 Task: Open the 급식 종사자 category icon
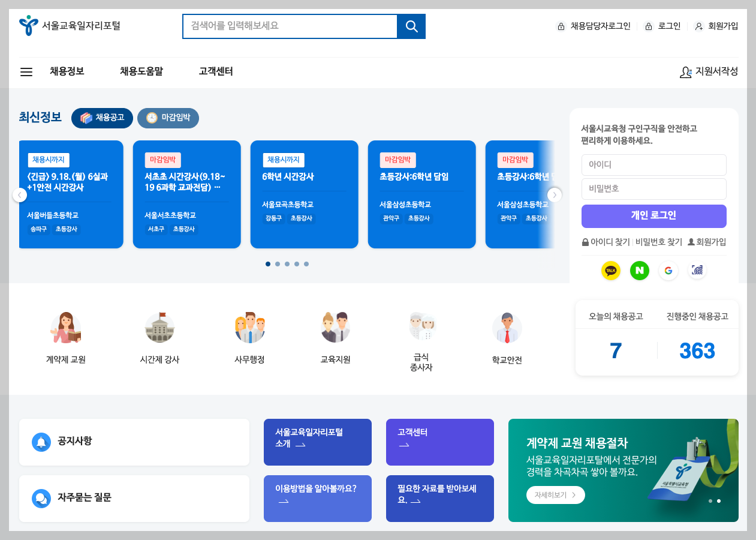click(422, 326)
